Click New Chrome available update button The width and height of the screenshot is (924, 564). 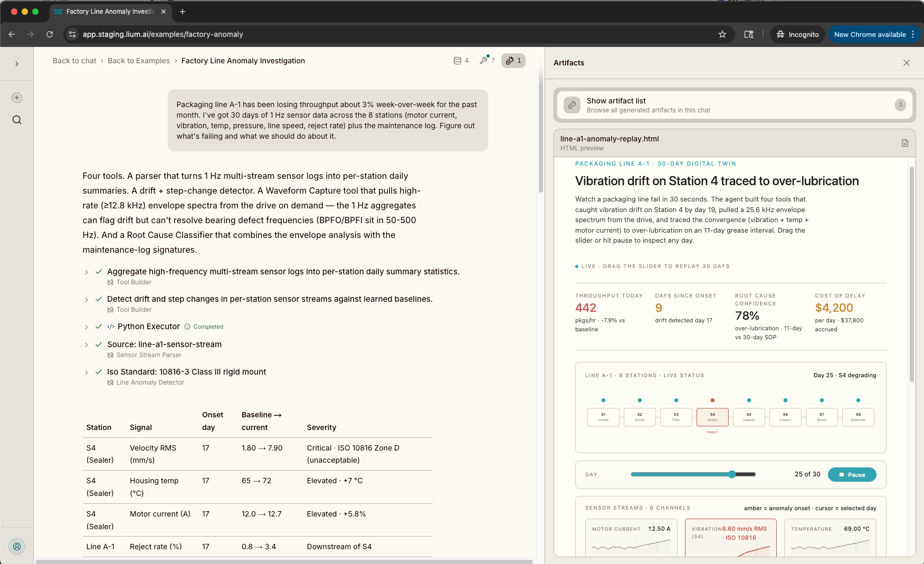pos(874,34)
